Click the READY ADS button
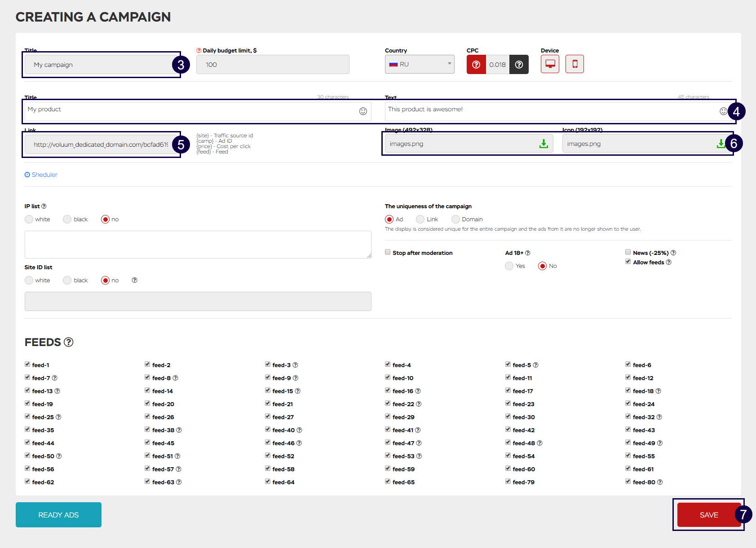756x548 pixels. tap(58, 515)
